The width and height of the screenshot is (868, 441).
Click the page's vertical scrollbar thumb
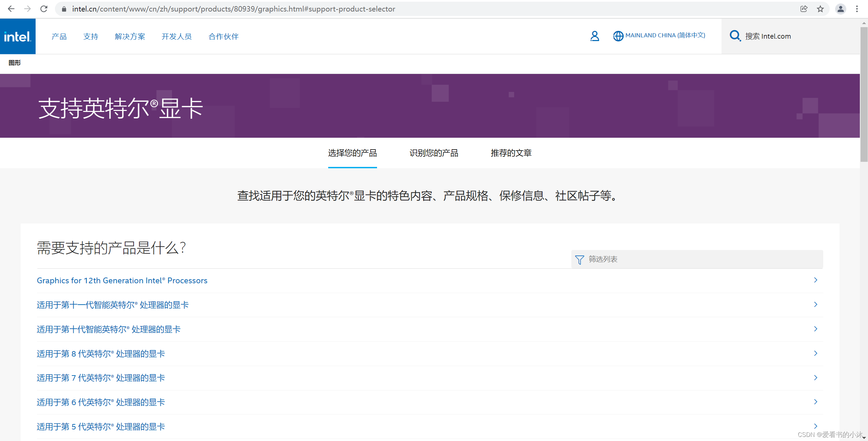(864, 95)
